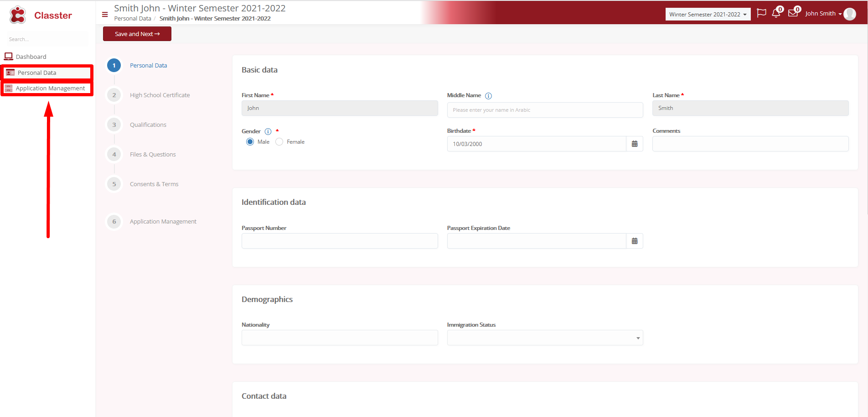Click the Dashboard laptop icon
Image resolution: width=868 pixels, height=417 pixels.
pos(9,57)
